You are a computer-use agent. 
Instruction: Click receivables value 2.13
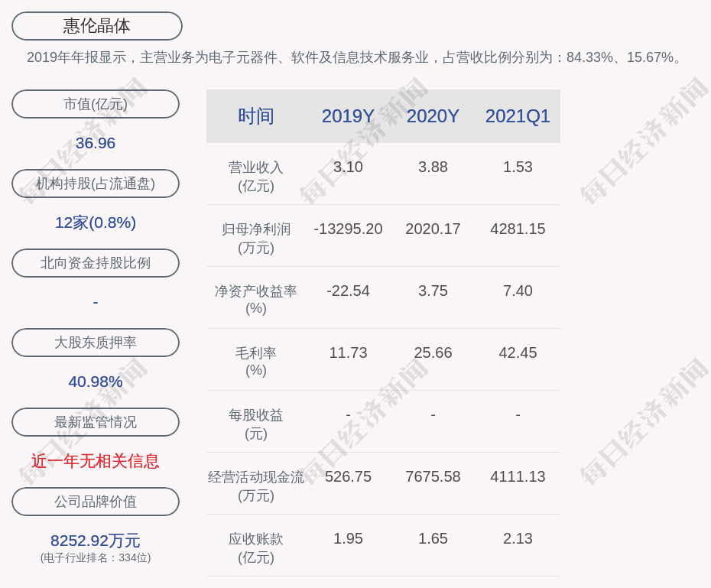point(518,538)
